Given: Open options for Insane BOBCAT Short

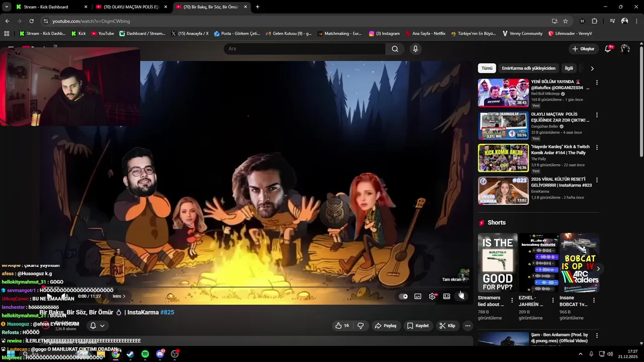Looking at the screenshot, I should pyautogui.click(x=593, y=300).
